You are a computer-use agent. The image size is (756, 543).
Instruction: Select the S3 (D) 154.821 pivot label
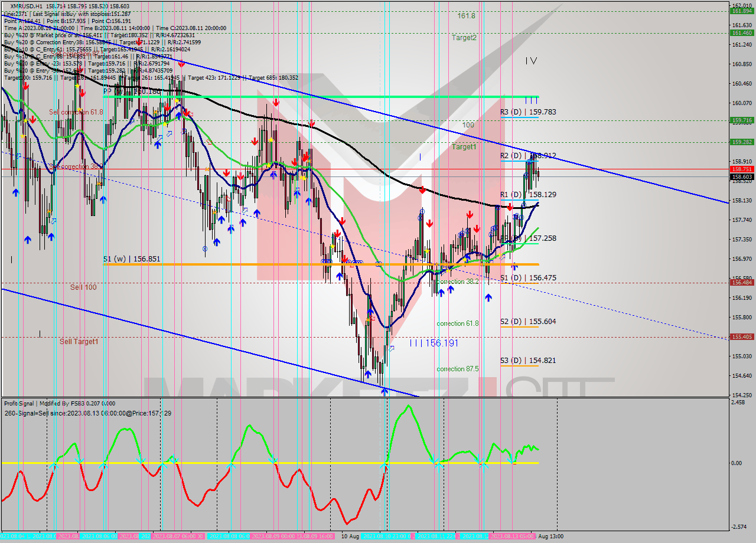pyautogui.click(x=520, y=361)
